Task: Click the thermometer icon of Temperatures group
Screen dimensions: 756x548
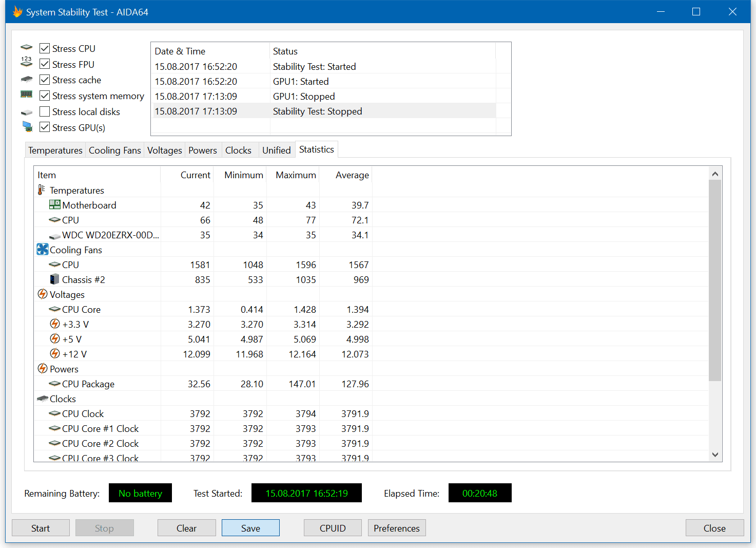Action: pos(42,190)
